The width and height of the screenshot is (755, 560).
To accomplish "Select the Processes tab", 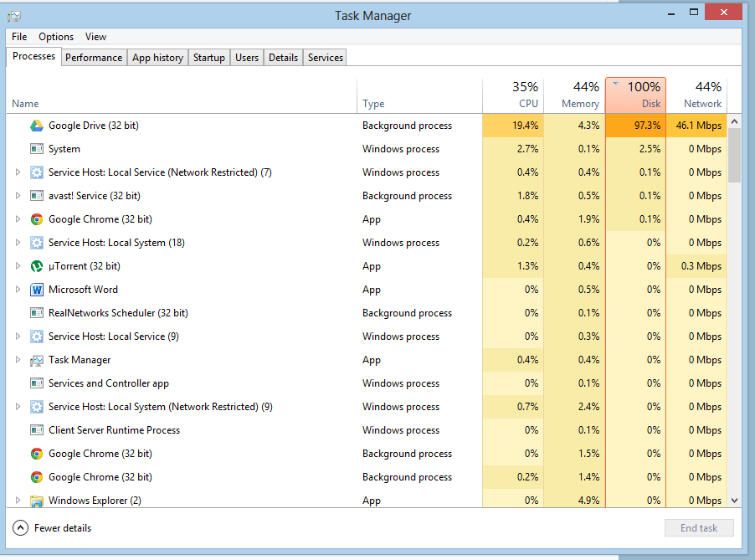I will coord(33,56).
